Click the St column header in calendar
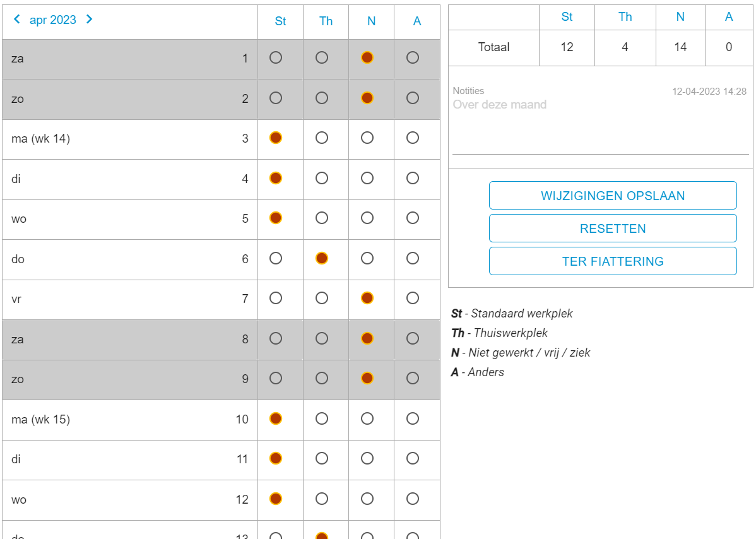This screenshot has width=756, height=539. point(280,21)
